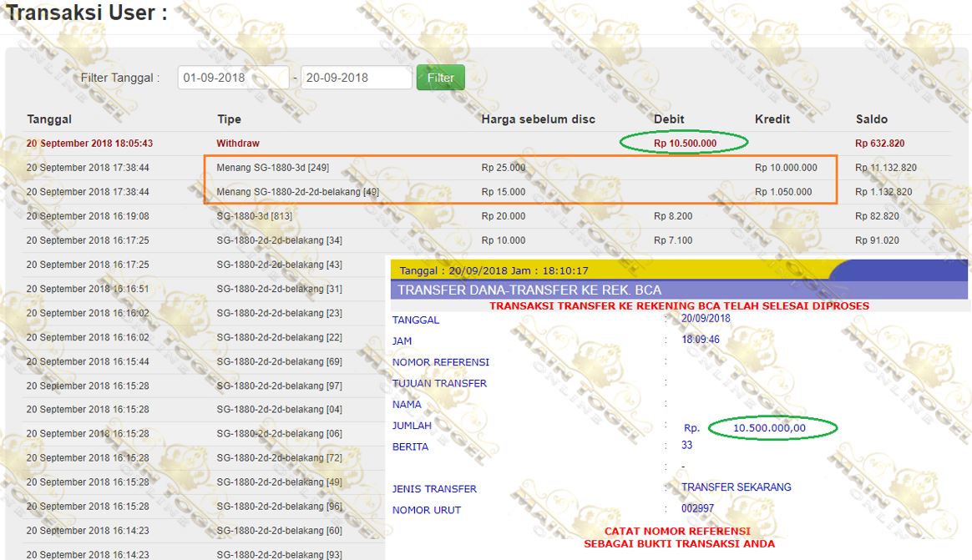Click the nomor urut value 002997
This screenshot has height=560, width=972.
(x=697, y=508)
